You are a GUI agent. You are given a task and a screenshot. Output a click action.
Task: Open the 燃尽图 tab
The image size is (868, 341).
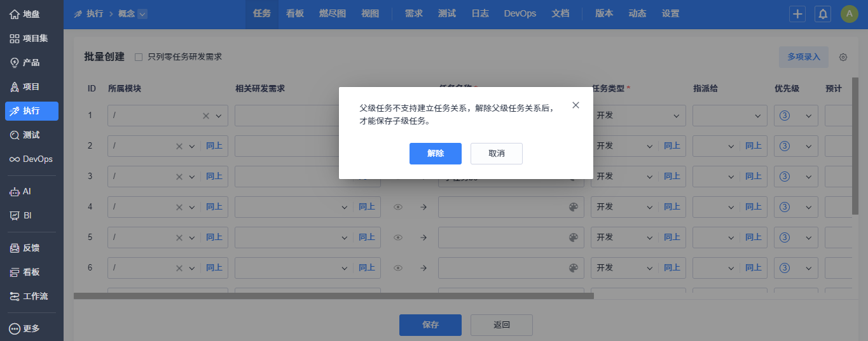333,13
